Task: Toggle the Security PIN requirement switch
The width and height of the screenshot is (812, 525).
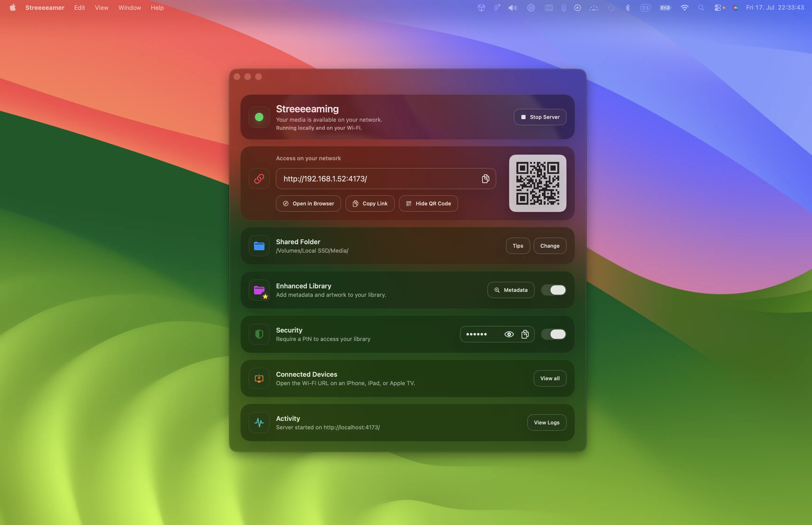Action: 553,334
